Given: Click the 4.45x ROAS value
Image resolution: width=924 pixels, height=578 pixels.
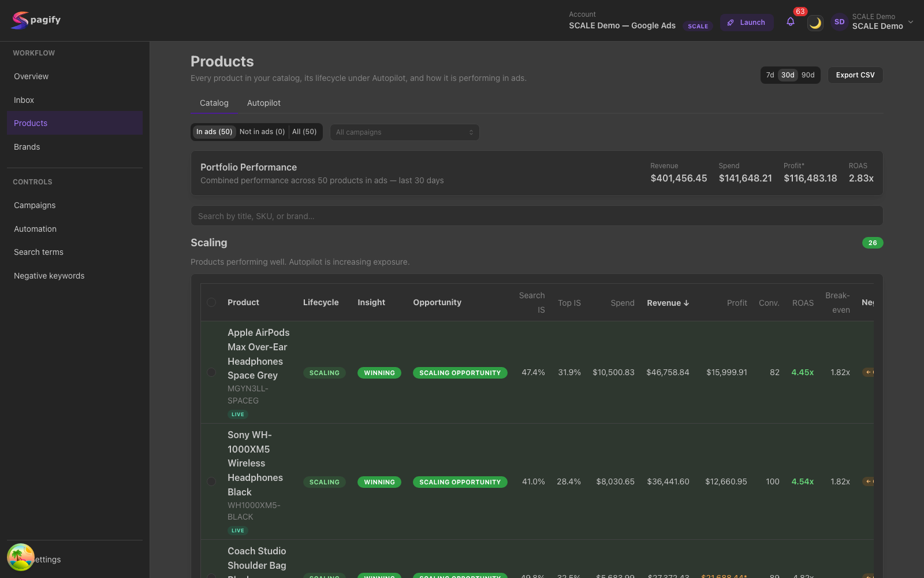Looking at the screenshot, I should coord(803,372).
